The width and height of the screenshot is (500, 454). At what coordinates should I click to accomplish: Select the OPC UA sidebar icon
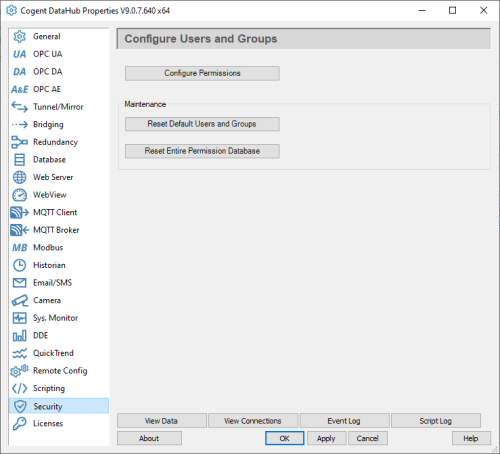(x=19, y=54)
